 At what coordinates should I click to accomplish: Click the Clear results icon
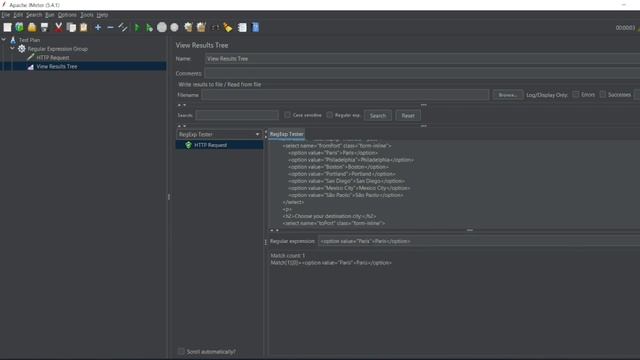188,27
